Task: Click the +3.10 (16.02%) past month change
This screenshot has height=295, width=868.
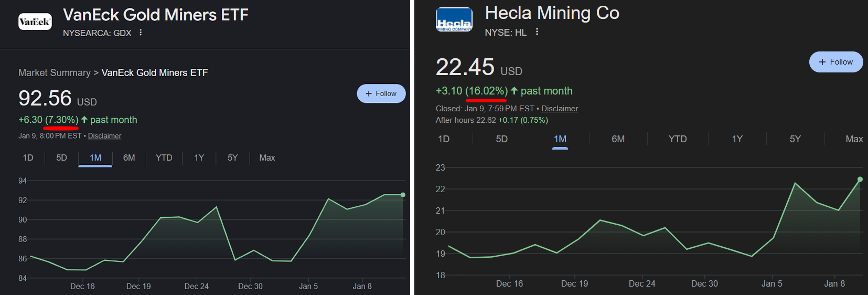Action: (504, 91)
